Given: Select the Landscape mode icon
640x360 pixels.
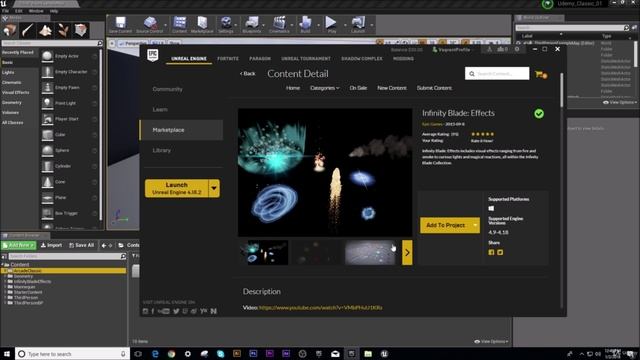Looking at the screenshot, I should (x=45, y=30).
